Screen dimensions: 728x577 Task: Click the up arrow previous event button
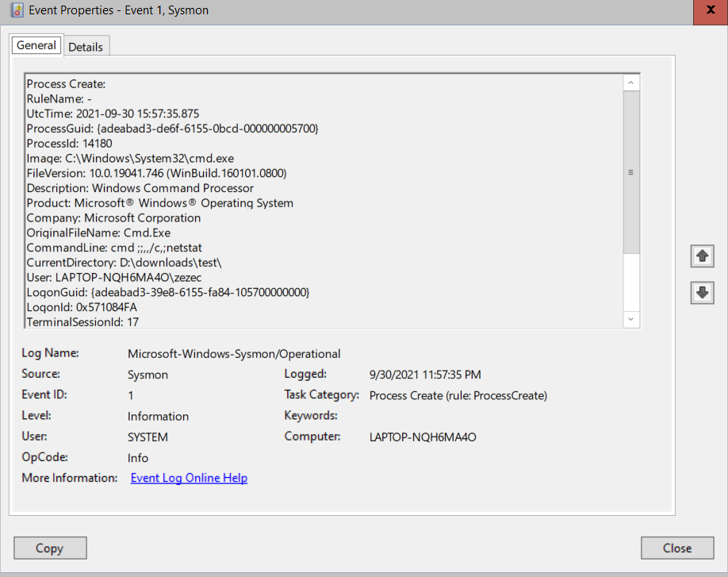click(702, 256)
